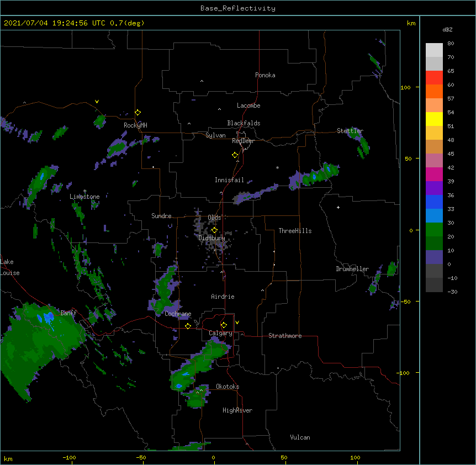This screenshot has width=476, height=465.
Task: Click the -50 km tick on the right axis
Action: tap(405, 302)
